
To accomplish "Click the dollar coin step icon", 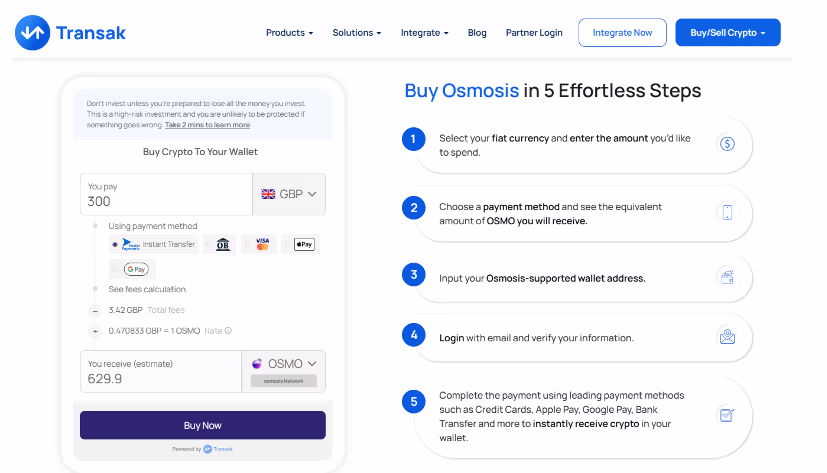I will tap(727, 144).
